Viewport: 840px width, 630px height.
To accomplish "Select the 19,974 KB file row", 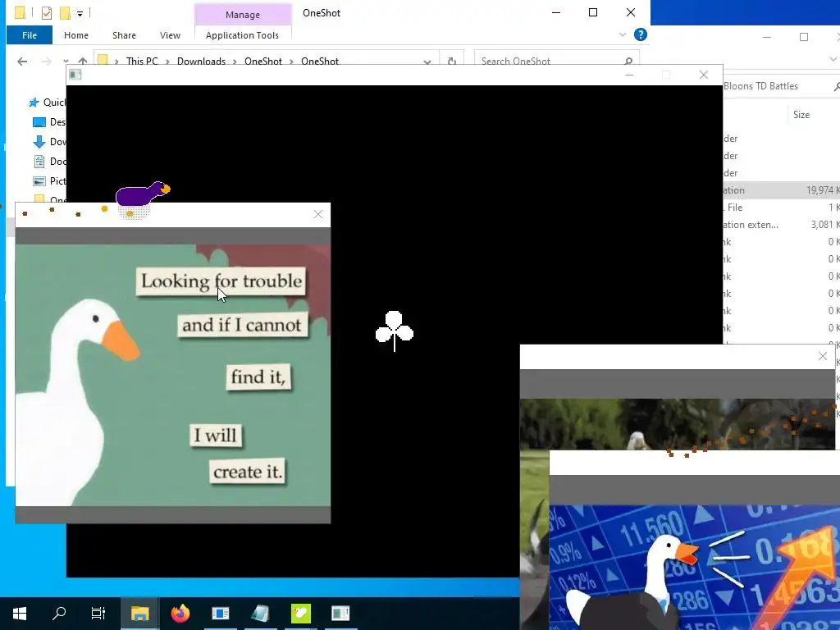I will click(781, 190).
